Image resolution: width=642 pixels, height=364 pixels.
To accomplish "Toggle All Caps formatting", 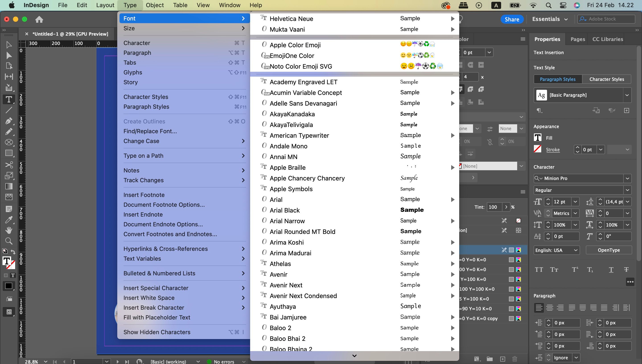I will pyautogui.click(x=539, y=269).
